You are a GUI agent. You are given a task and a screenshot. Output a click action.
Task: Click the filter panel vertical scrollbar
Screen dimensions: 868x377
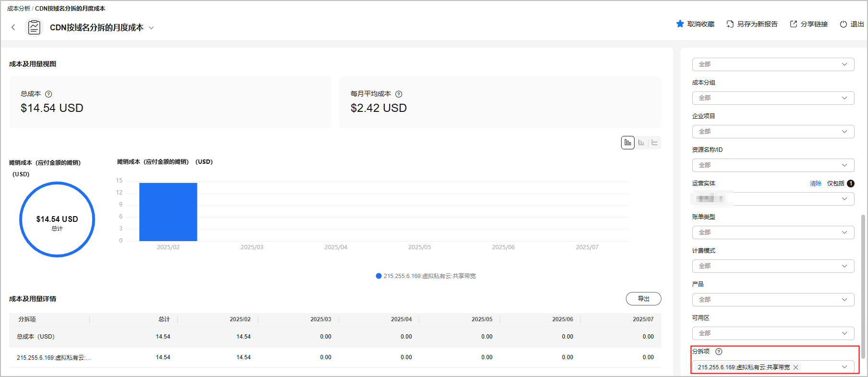(863, 286)
